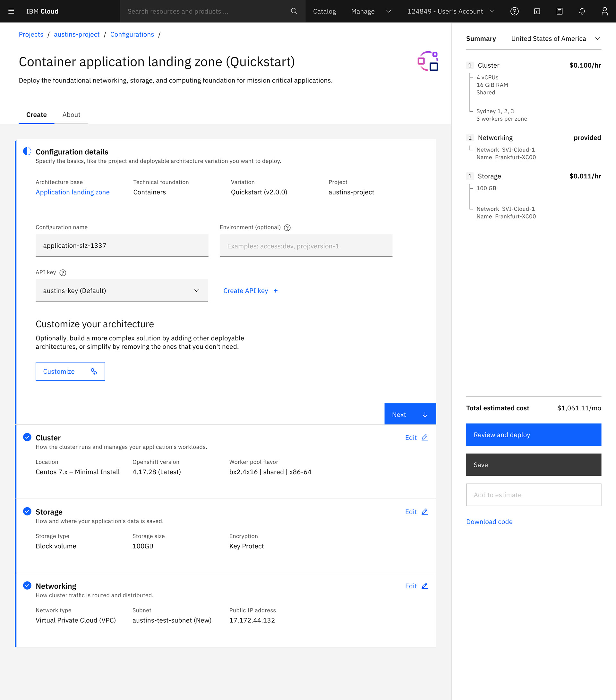
Task: Click the pencil icon for Networking section
Action: (425, 586)
